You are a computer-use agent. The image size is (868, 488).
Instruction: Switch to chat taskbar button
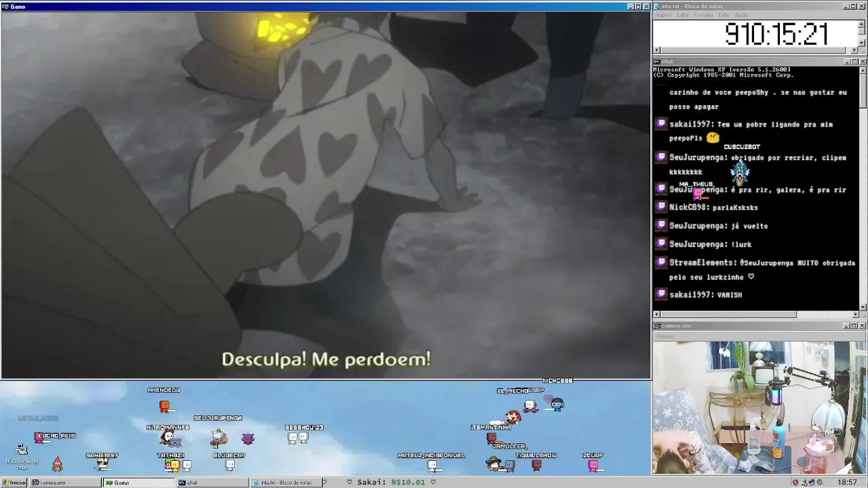coord(212,483)
